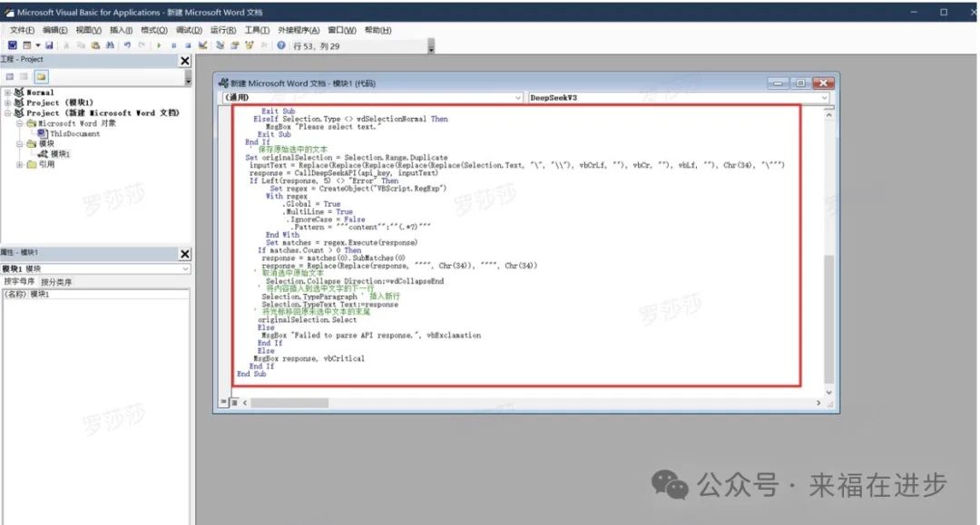Switch to the 按字母序 properties tab

(x=19, y=281)
